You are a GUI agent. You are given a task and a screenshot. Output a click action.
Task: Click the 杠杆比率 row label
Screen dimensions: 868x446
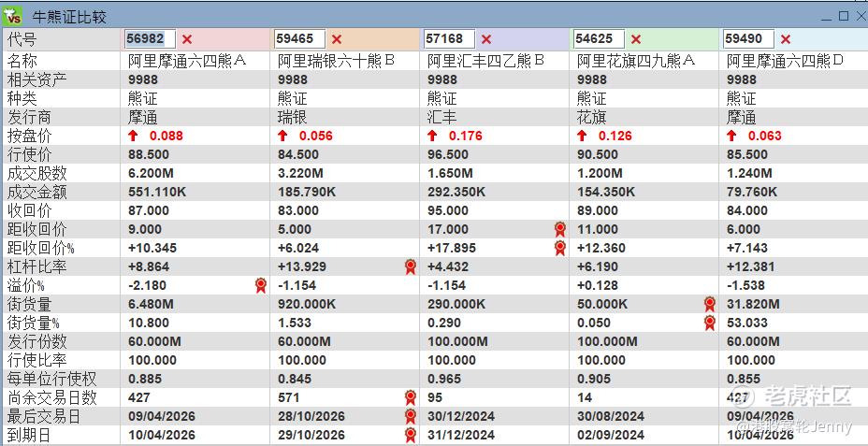coord(36,266)
